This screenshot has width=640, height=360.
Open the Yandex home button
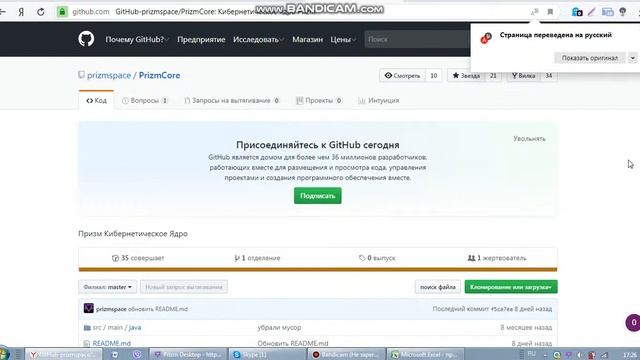[21, 12]
